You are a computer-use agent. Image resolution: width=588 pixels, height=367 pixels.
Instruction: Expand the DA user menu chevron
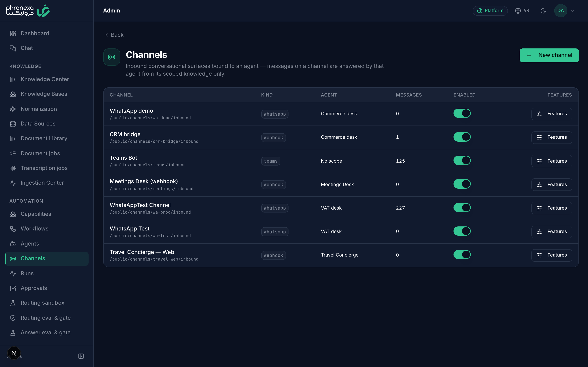tap(573, 11)
